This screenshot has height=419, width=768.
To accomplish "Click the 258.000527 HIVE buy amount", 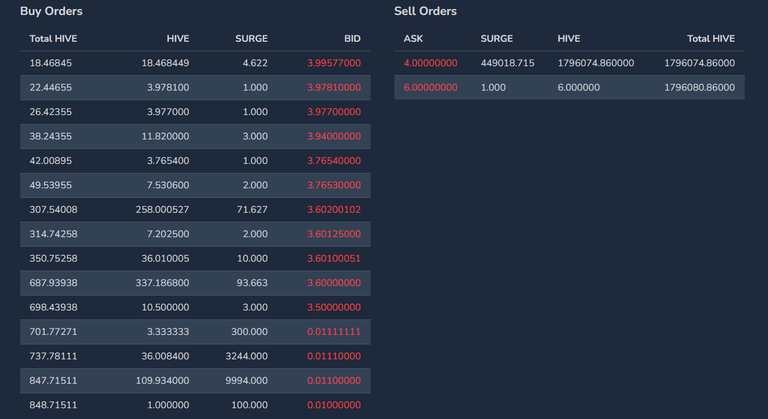I will (x=163, y=210).
